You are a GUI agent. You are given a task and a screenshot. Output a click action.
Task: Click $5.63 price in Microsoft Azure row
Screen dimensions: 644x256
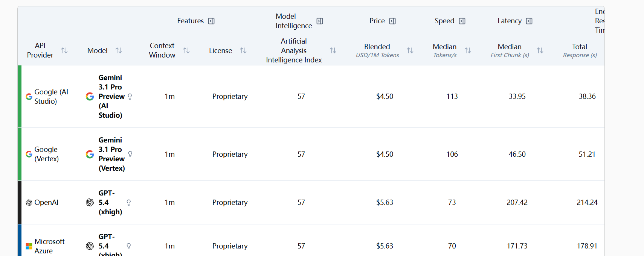click(x=385, y=246)
